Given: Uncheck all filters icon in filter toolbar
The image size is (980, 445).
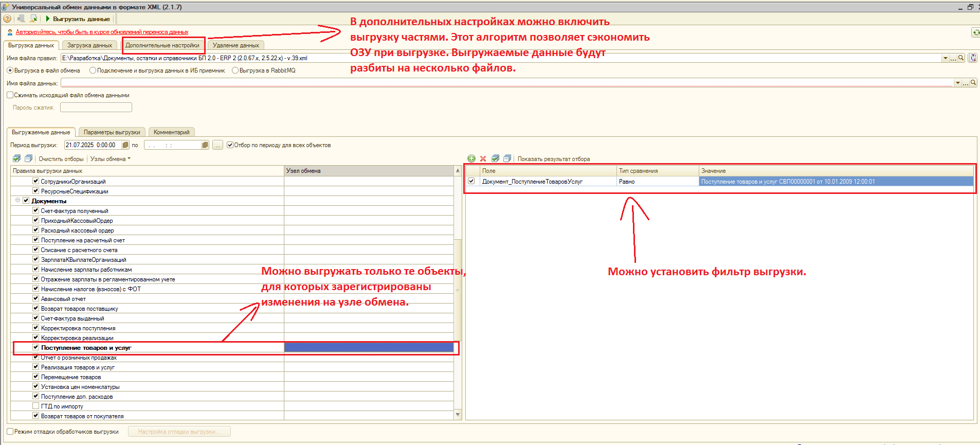Looking at the screenshot, I should [x=507, y=158].
